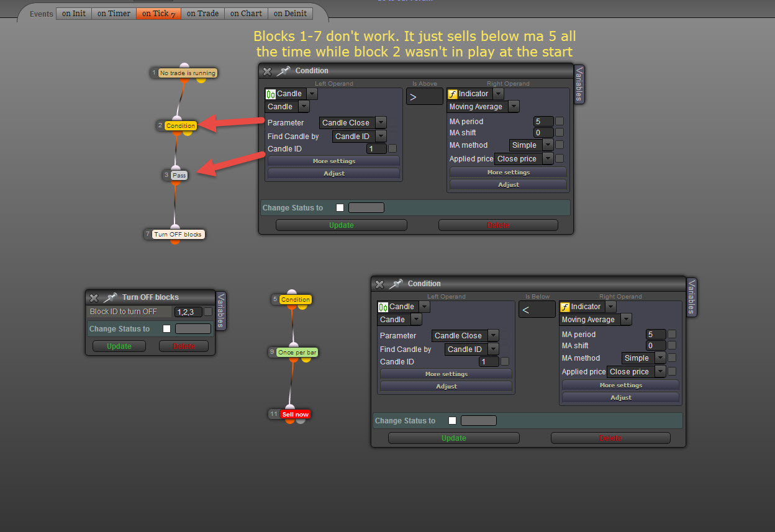Toggle MA shift checkbox in Is Above panel

click(560, 132)
